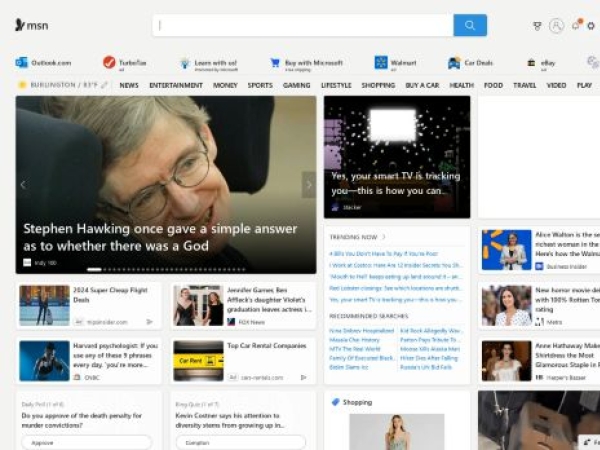Click the Shopping tag icon
This screenshot has height=450, width=600.
(x=336, y=402)
